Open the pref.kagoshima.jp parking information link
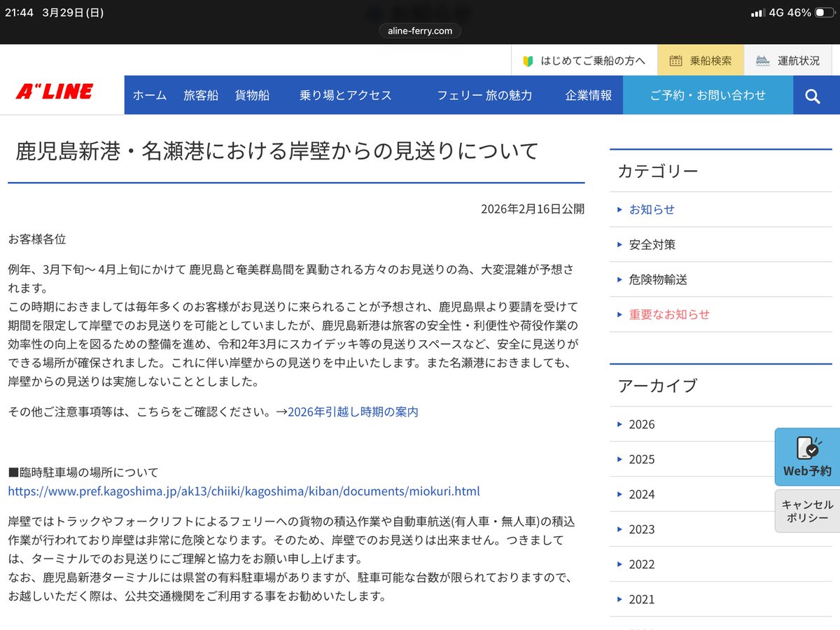This screenshot has width=840, height=630. tap(243, 491)
